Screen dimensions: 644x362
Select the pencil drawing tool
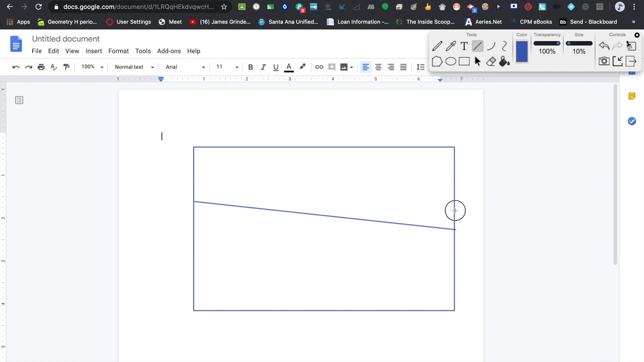point(437,46)
